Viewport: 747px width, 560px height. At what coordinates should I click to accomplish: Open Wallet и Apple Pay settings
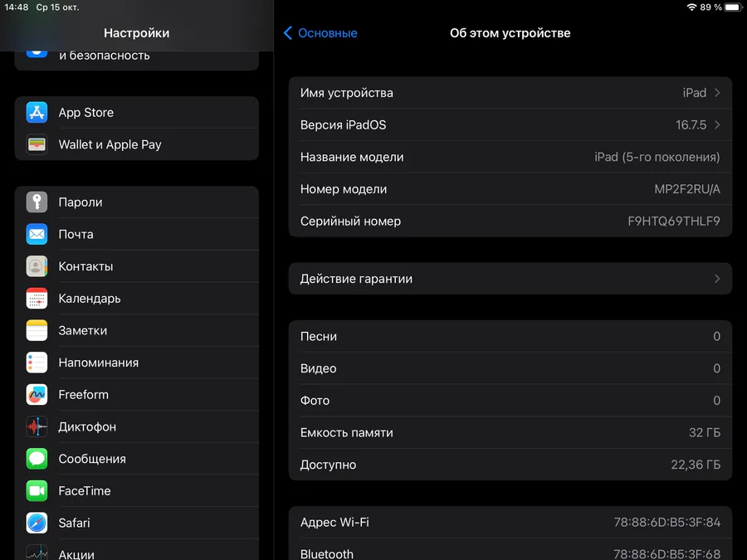pos(137,144)
